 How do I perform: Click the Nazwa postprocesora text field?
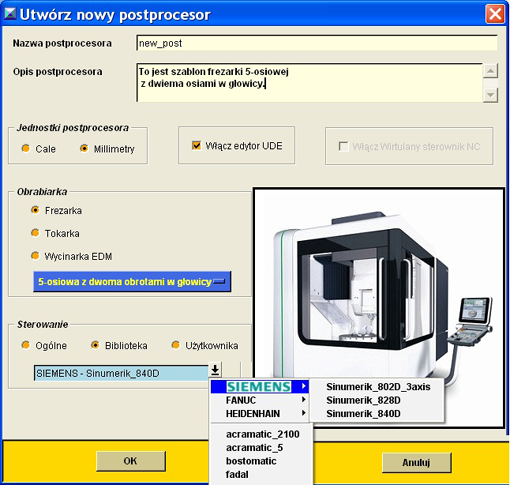pos(317,43)
